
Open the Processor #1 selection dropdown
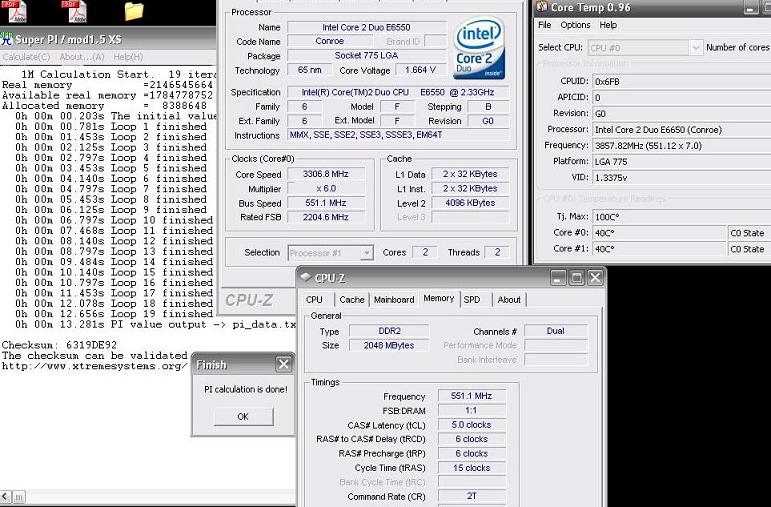coord(366,253)
